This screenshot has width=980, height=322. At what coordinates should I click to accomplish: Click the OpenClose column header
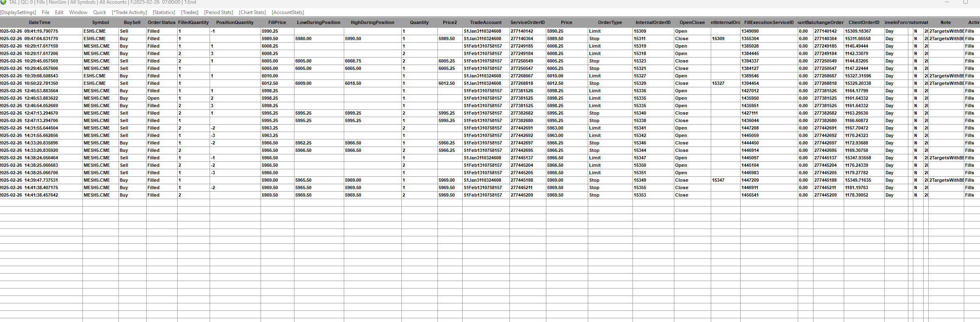692,22
